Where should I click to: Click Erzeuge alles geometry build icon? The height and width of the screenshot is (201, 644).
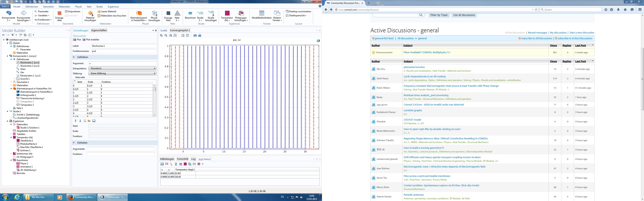tap(59, 16)
